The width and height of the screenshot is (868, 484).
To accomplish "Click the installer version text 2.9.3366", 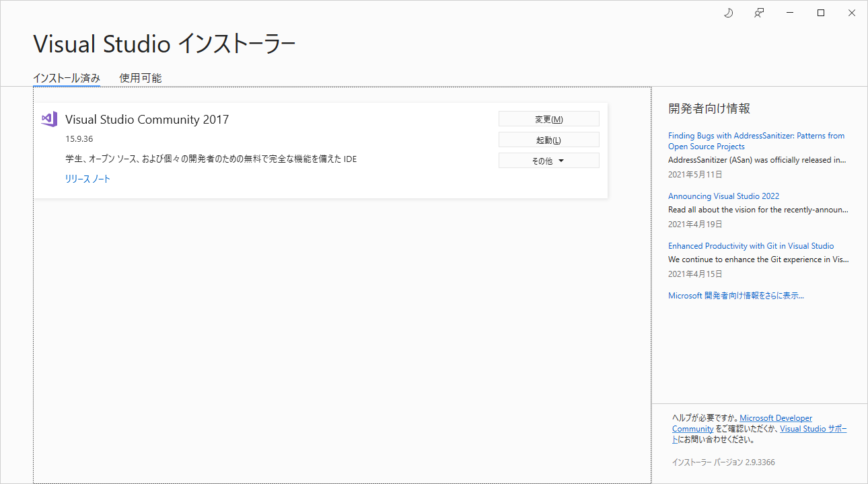I will pos(723,462).
